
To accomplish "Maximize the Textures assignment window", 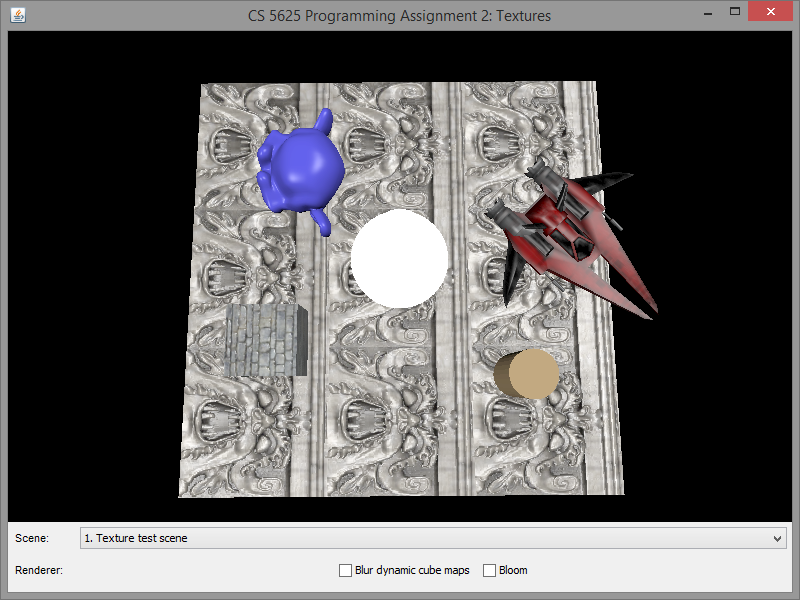I will (x=735, y=12).
